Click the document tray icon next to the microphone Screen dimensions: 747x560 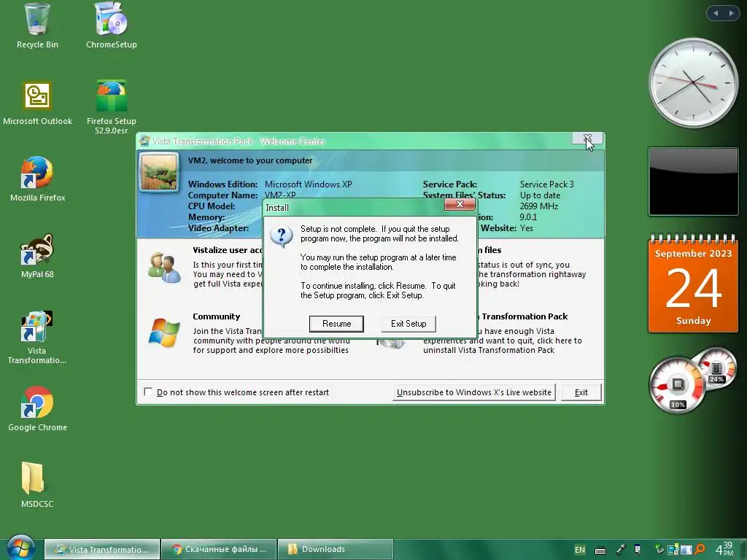coord(638,550)
